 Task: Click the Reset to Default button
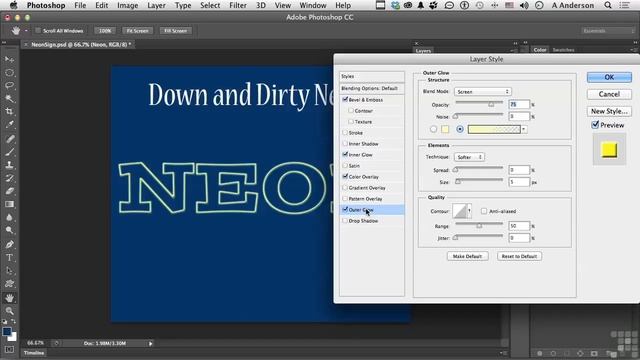(x=519, y=256)
